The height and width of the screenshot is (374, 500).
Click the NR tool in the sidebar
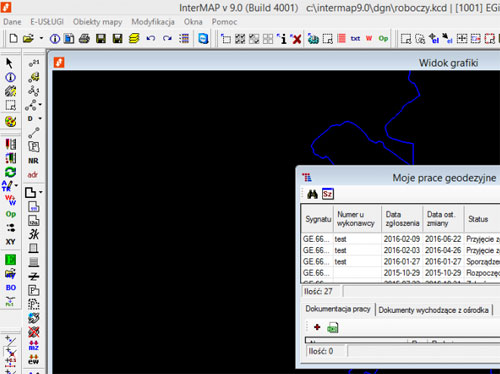coord(33,161)
